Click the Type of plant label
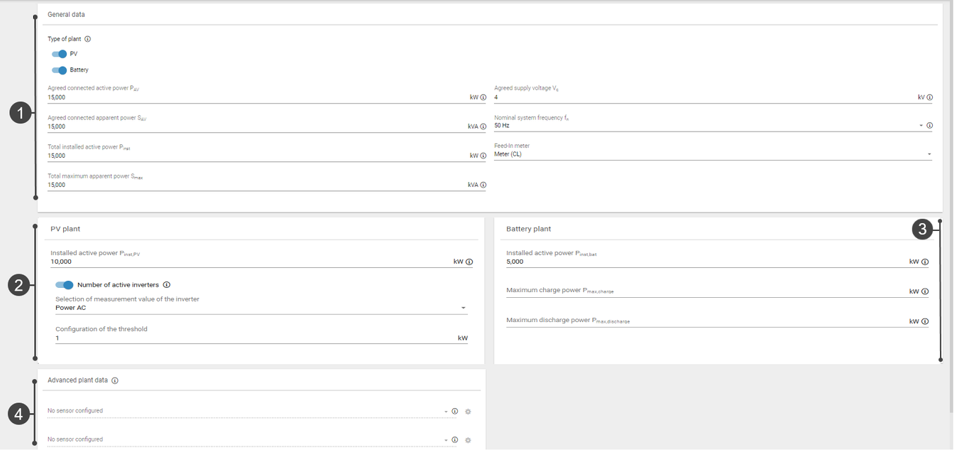957x460 pixels. tap(64, 39)
